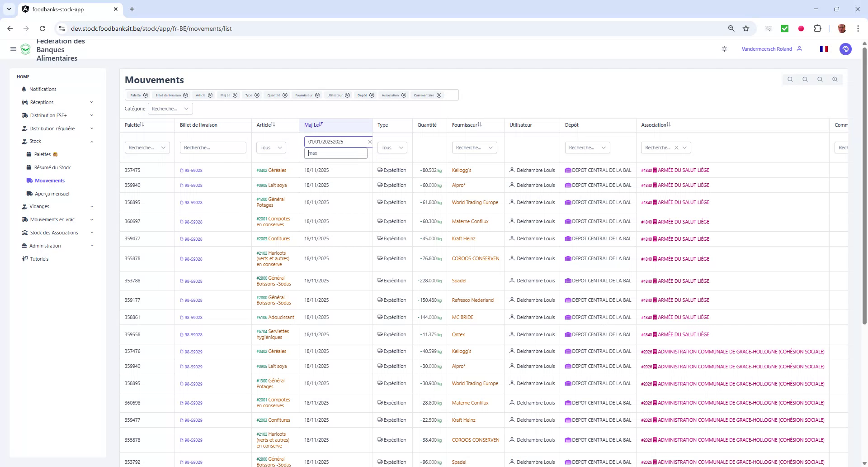Click the Tutoriels icon in sidebar

coord(25,259)
